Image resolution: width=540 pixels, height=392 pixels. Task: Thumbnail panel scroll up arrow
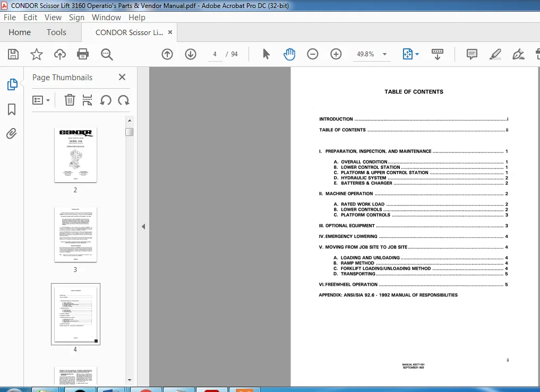tap(130, 121)
